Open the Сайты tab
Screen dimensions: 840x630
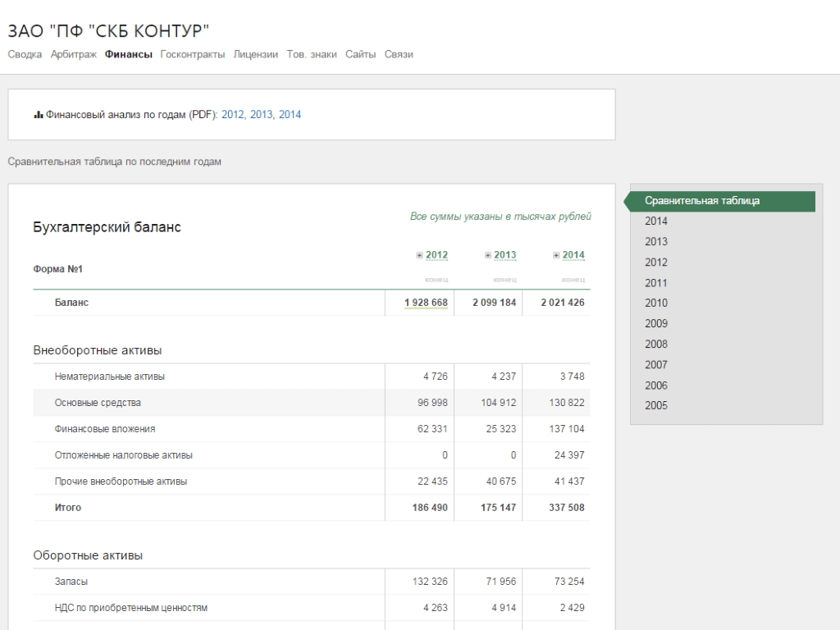tap(361, 54)
